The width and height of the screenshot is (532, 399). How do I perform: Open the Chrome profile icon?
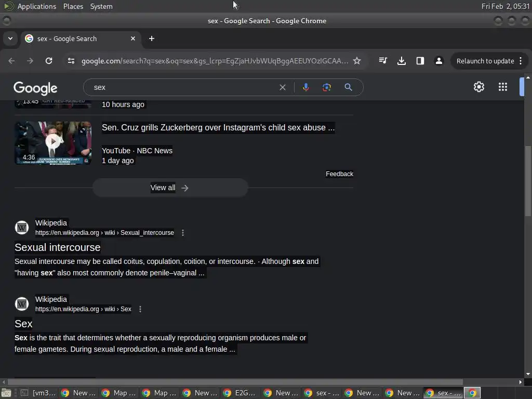pos(438,61)
